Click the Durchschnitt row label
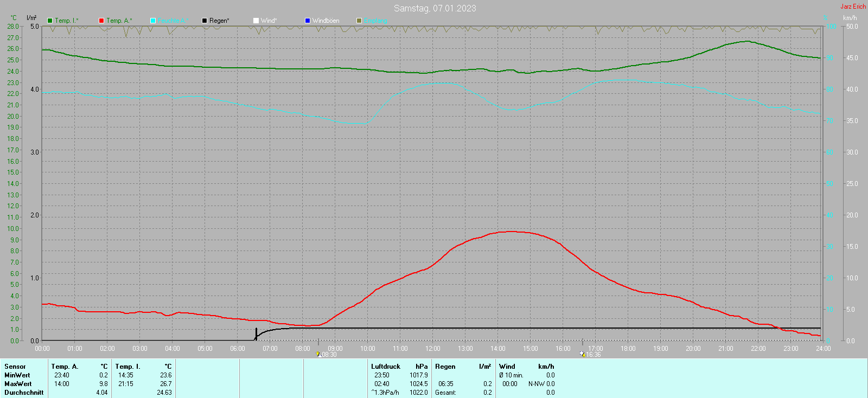The width and height of the screenshot is (868, 398). click(24, 393)
